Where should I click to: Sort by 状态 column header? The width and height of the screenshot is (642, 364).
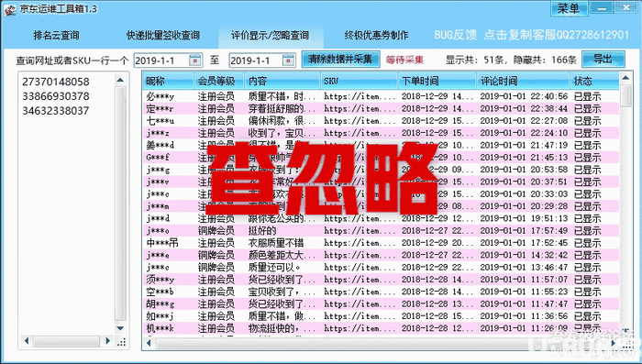(594, 81)
